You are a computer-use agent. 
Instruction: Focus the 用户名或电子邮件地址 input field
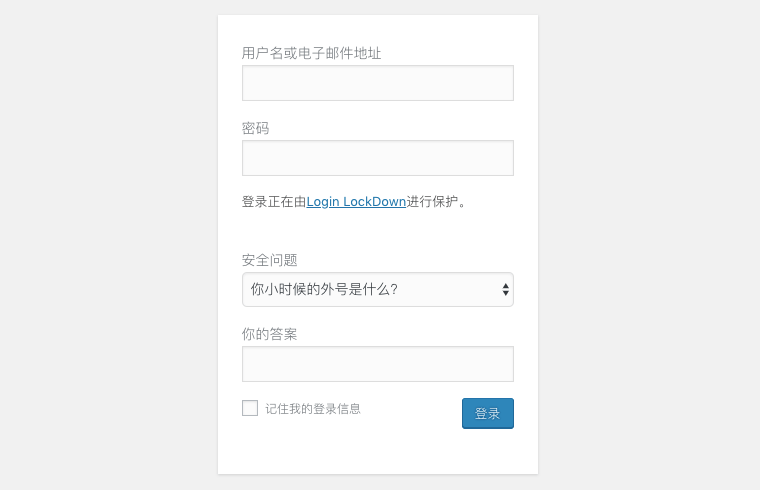click(x=378, y=83)
